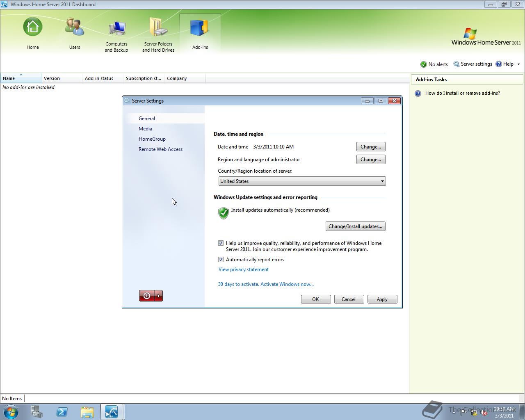The width and height of the screenshot is (525, 420).
Task: Click Change for Region and language
Action: (x=371, y=160)
